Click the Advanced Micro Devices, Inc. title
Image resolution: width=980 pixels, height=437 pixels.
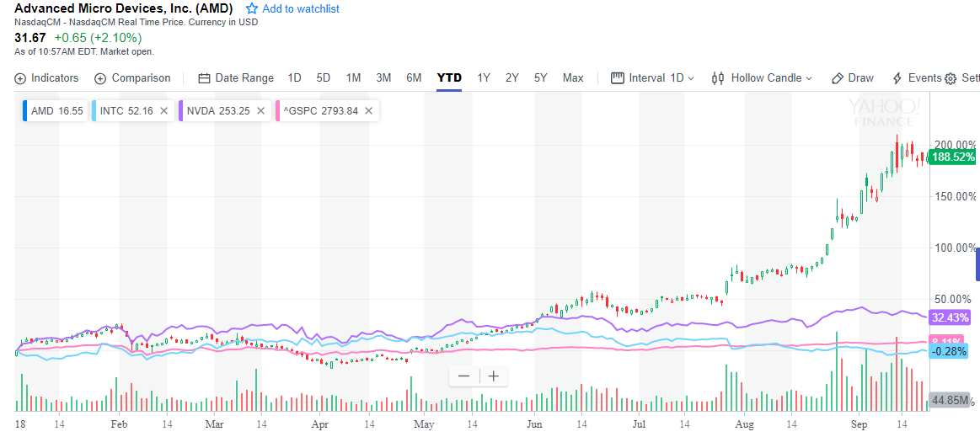coord(124,8)
